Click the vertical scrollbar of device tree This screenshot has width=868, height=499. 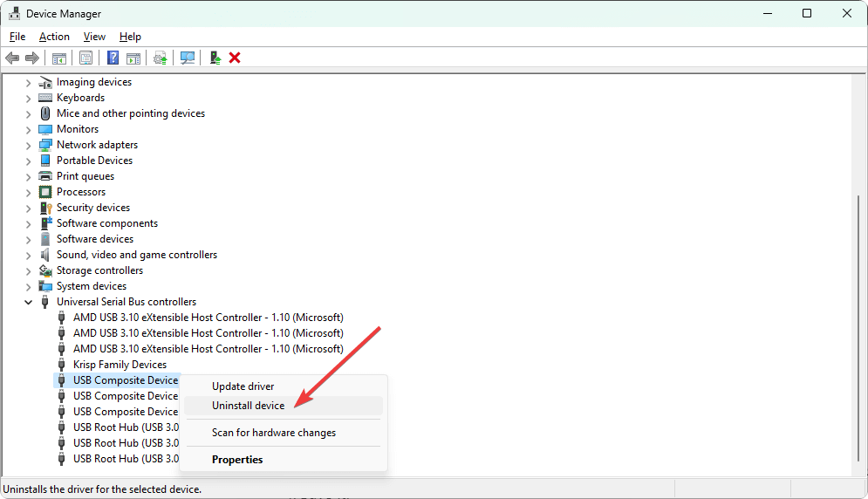click(x=859, y=328)
